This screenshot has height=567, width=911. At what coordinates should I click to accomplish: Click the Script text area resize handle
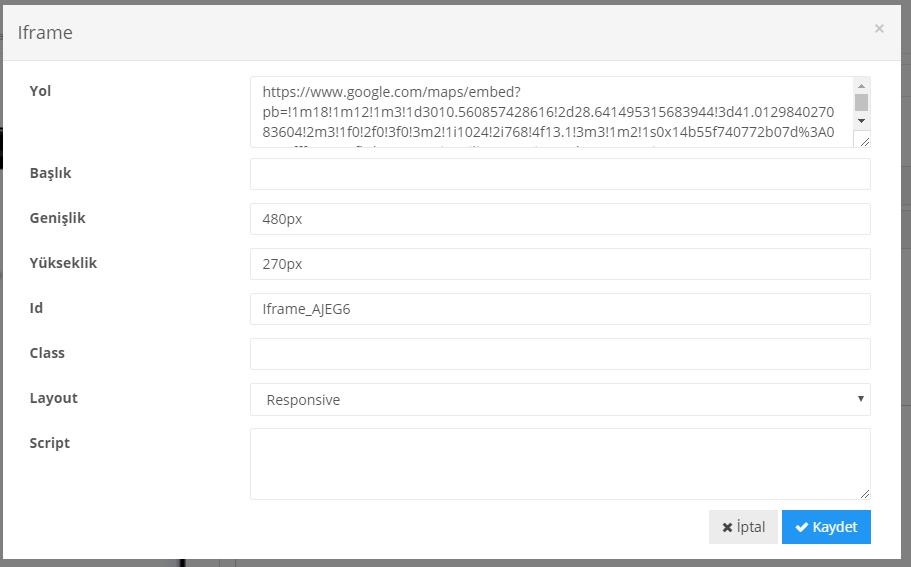click(864, 493)
